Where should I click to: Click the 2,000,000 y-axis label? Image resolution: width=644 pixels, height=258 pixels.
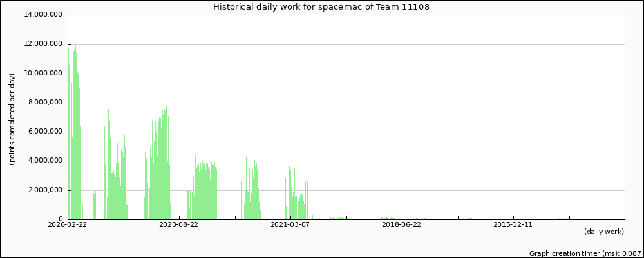tap(44, 190)
